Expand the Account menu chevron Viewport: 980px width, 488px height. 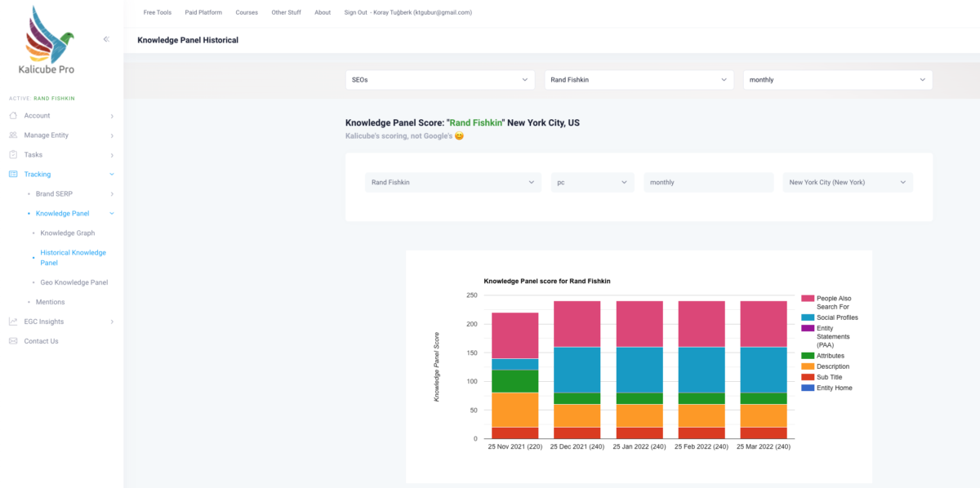112,116
